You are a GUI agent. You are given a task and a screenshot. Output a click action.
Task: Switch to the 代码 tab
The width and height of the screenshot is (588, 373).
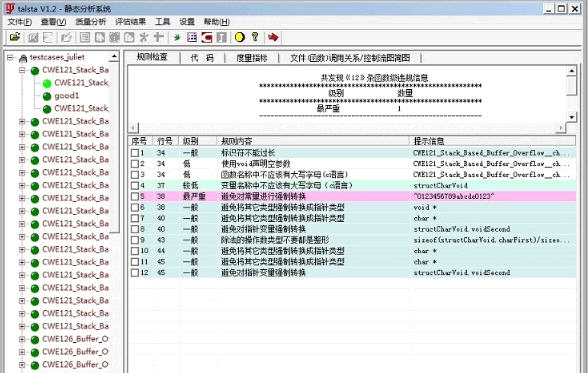[x=202, y=58]
